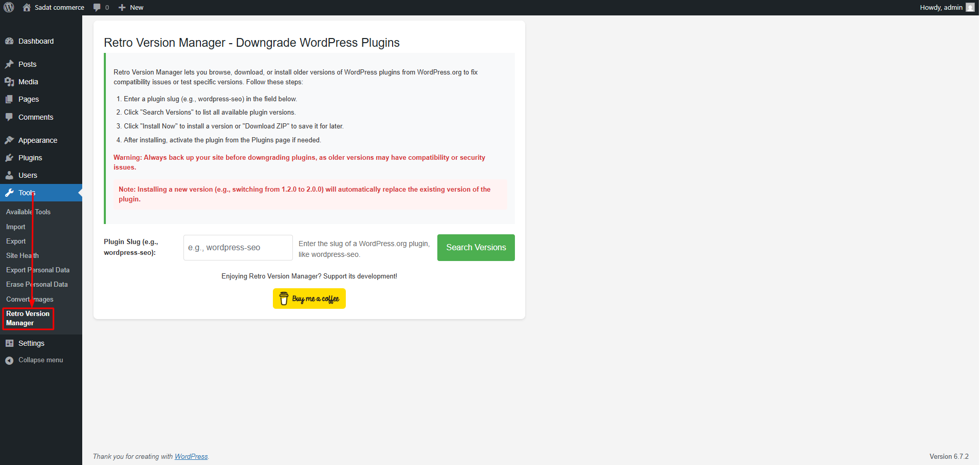Click the Posts pushpin icon

(9, 64)
